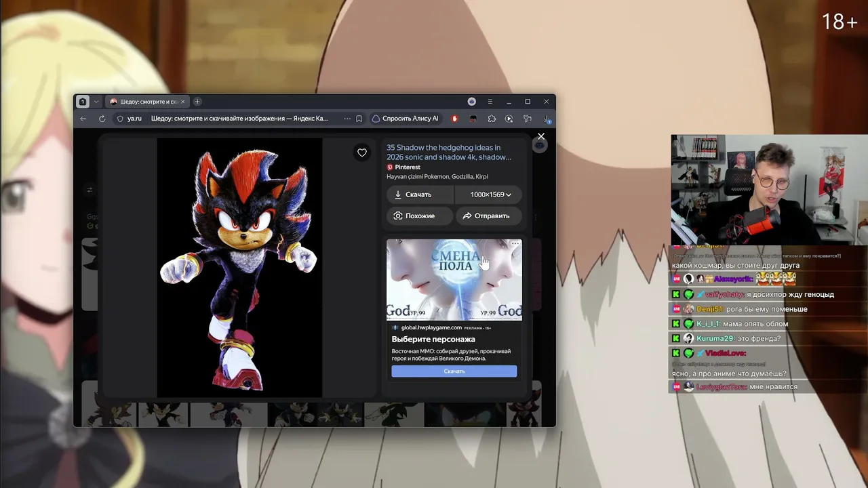The width and height of the screenshot is (868, 488).
Task: Close the image viewer overlay
Action: tap(541, 136)
